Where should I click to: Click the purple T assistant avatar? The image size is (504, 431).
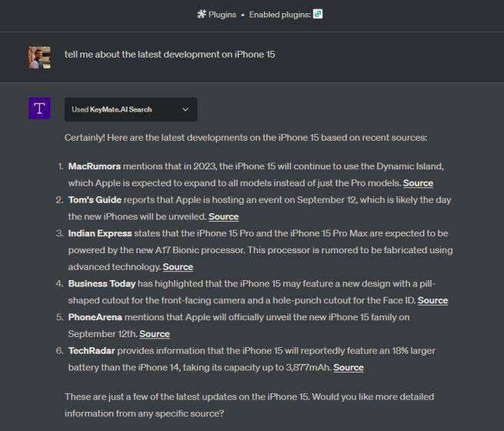coord(39,109)
